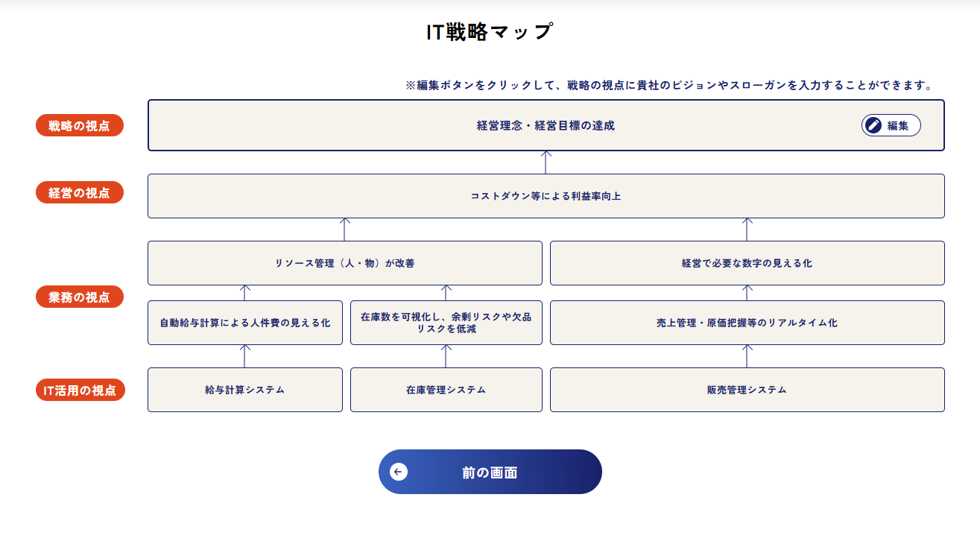Click the 経営理念・経営目標の達成 box
Screen dimensions: 980x550
pyautogui.click(x=546, y=126)
